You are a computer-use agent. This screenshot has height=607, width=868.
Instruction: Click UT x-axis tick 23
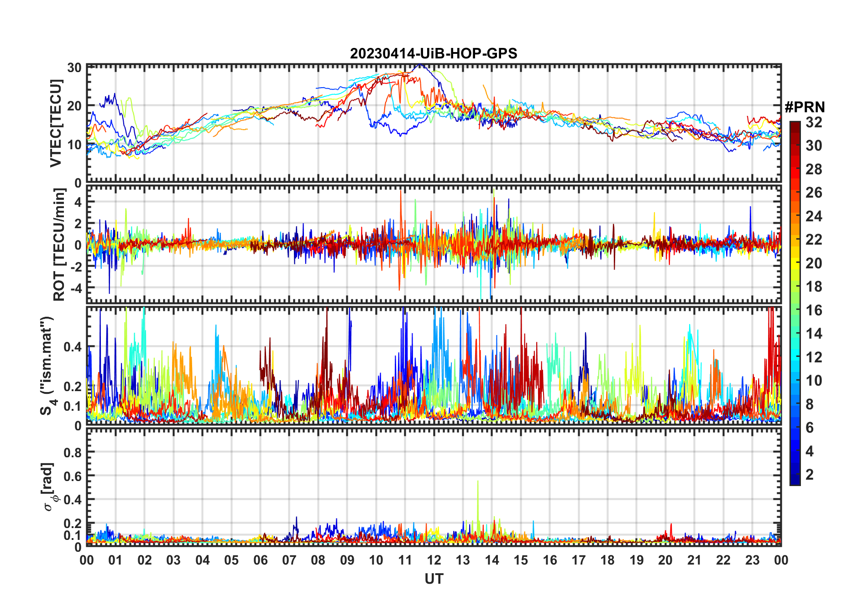(752, 560)
